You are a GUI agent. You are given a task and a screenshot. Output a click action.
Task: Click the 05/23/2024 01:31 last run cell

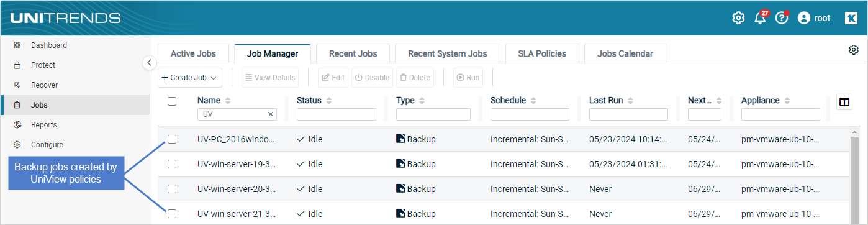pos(628,164)
